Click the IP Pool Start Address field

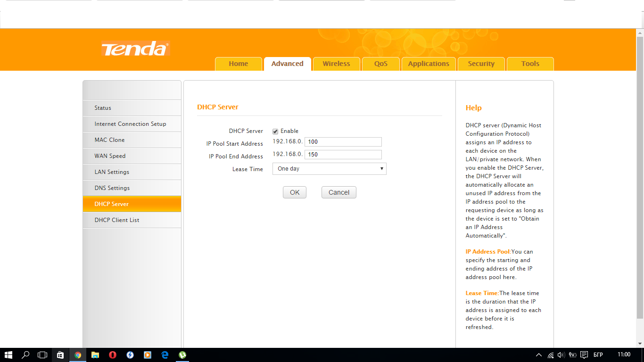[x=343, y=142]
